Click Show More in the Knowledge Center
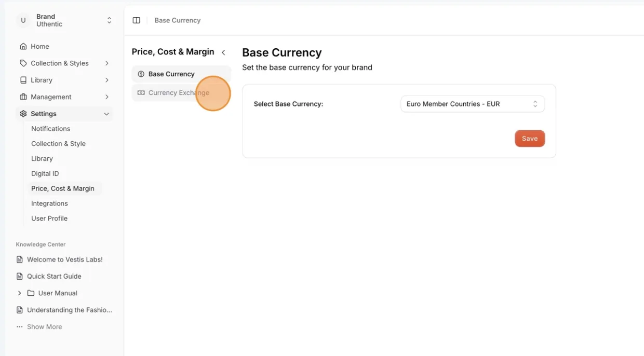 coord(44,327)
